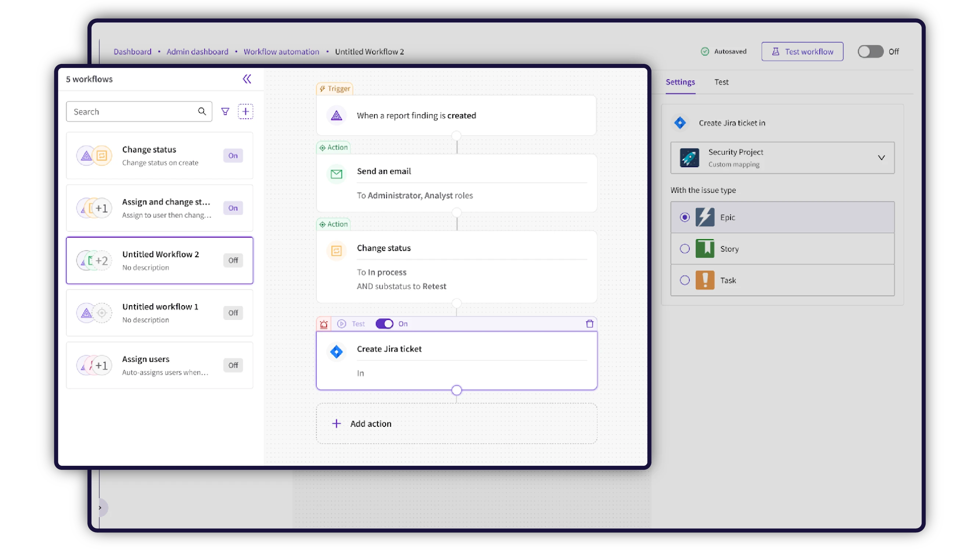Delete the Create Jira ticket action
The image size is (980, 551).
click(589, 324)
